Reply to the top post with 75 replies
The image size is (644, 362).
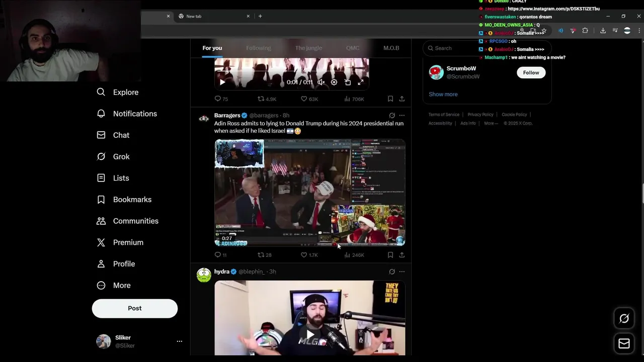click(221, 99)
